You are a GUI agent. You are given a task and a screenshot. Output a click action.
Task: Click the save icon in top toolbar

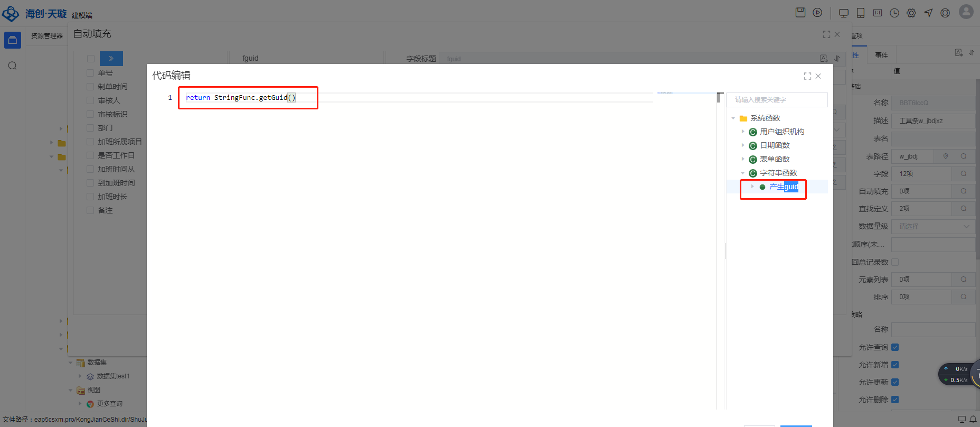click(x=800, y=13)
